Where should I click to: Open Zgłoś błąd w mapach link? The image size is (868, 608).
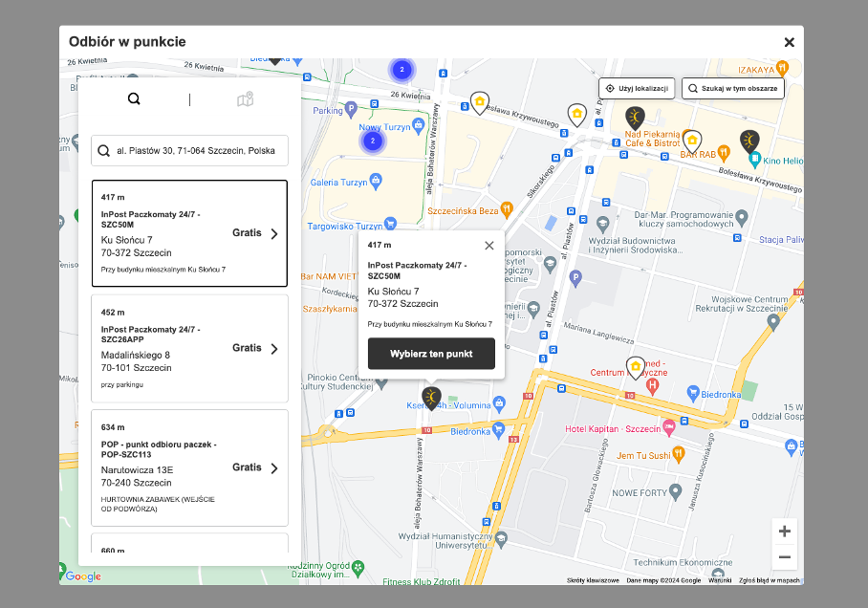770,580
